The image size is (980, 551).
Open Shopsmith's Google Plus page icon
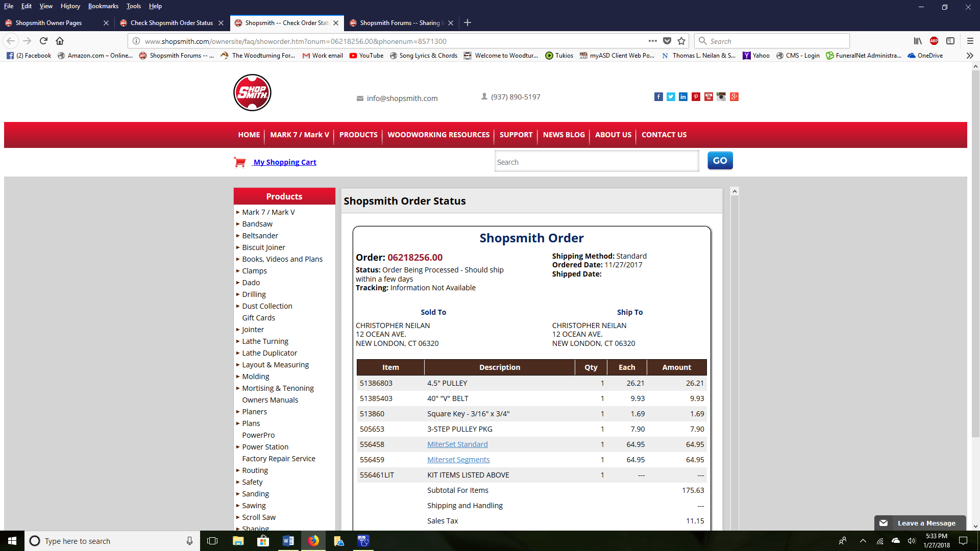click(734, 97)
